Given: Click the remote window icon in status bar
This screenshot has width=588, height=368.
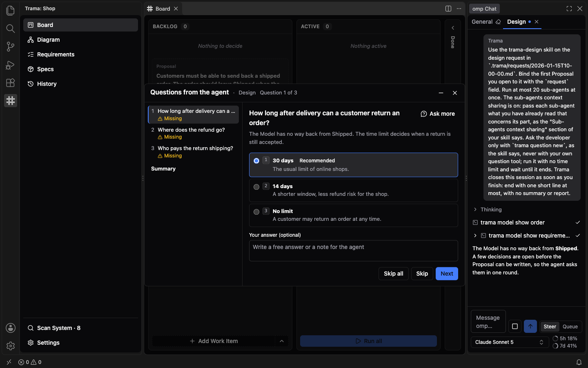Looking at the screenshot, I should pos(9,362).
